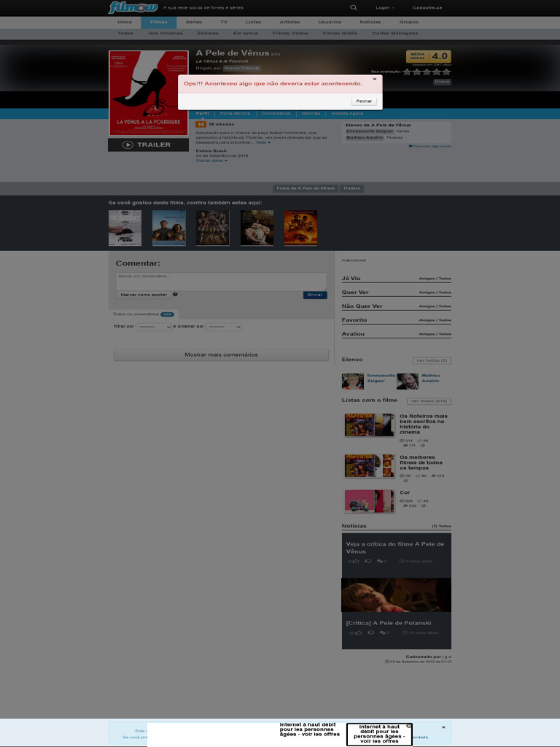The width and height of the screenshot is (560, 747).
Task: Click the Trailers button below the synopsis
Action: point(351,188)
